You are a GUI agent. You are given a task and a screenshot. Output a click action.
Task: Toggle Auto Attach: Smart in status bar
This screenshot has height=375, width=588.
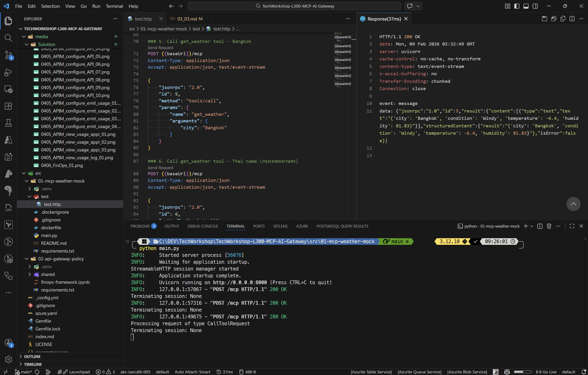(192, 372)
